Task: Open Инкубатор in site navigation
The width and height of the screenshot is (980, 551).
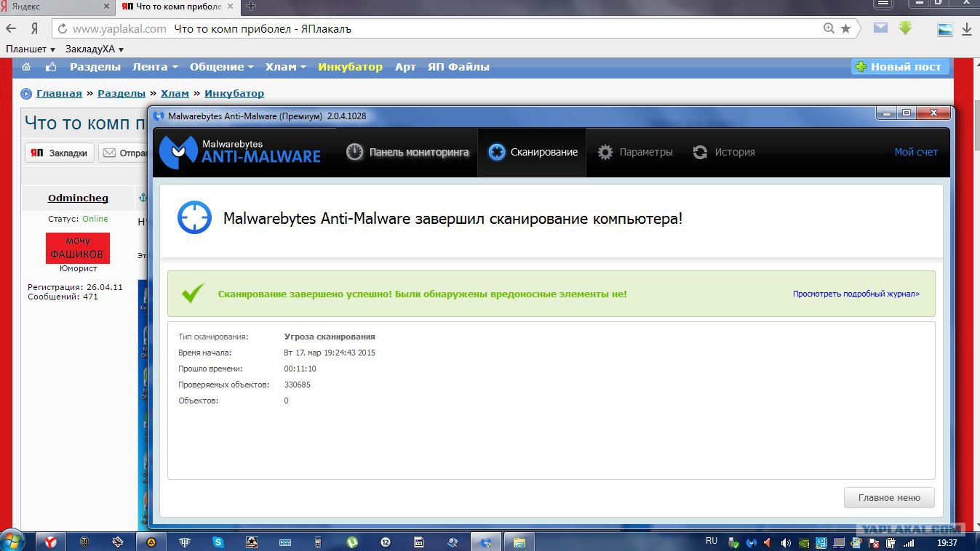Action: 350,67
